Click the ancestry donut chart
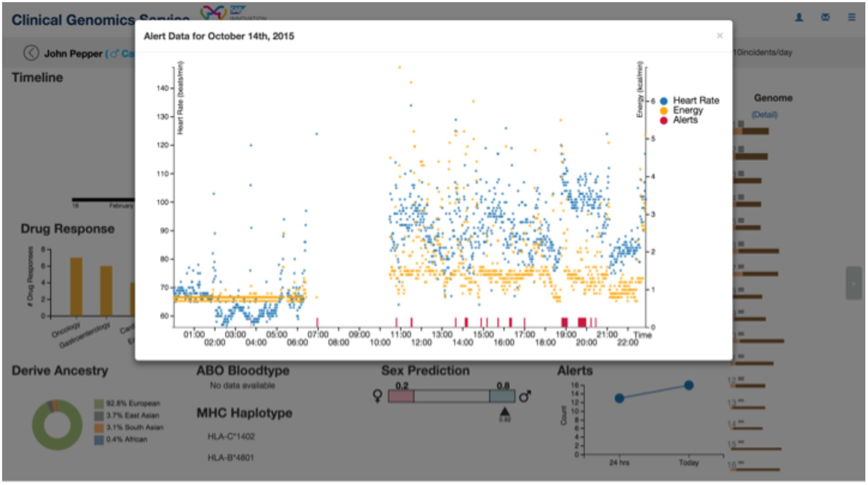This screenshot has height=485, width=868. [x=57, y=425]
